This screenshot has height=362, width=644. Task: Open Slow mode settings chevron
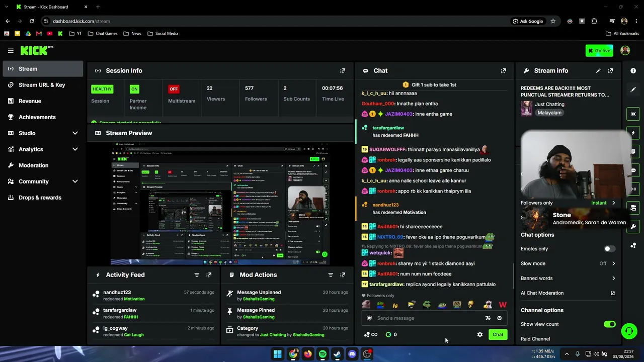click(x=613, y=263)
